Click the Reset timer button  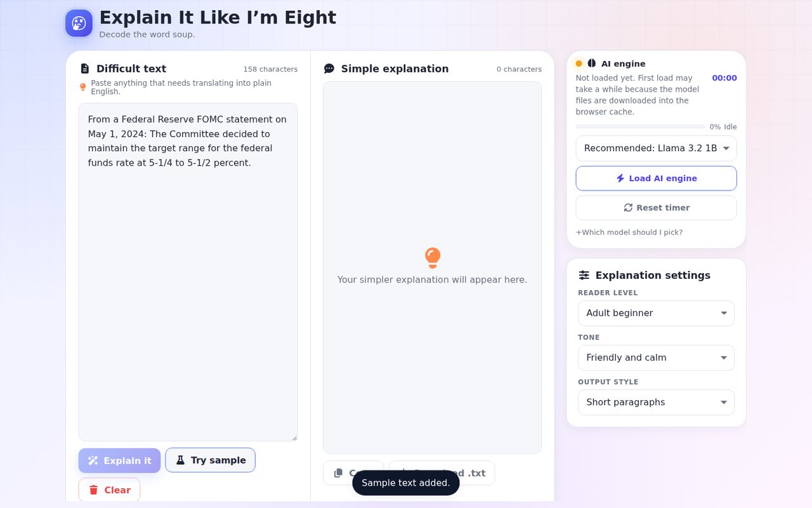tap(656, 208)
